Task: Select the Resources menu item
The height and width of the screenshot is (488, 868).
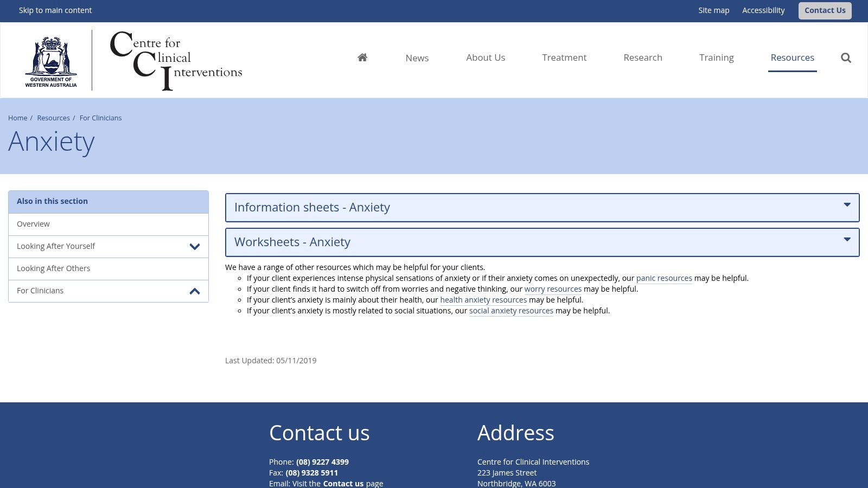Action: [x=793, y=57]
